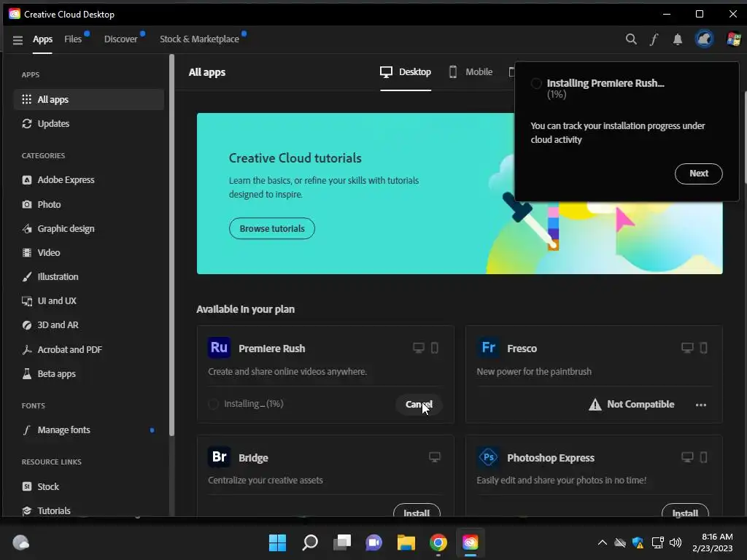The image size is (747, 560).
Task: Open the hamburger menu icon
Action: tap(18, 40)
